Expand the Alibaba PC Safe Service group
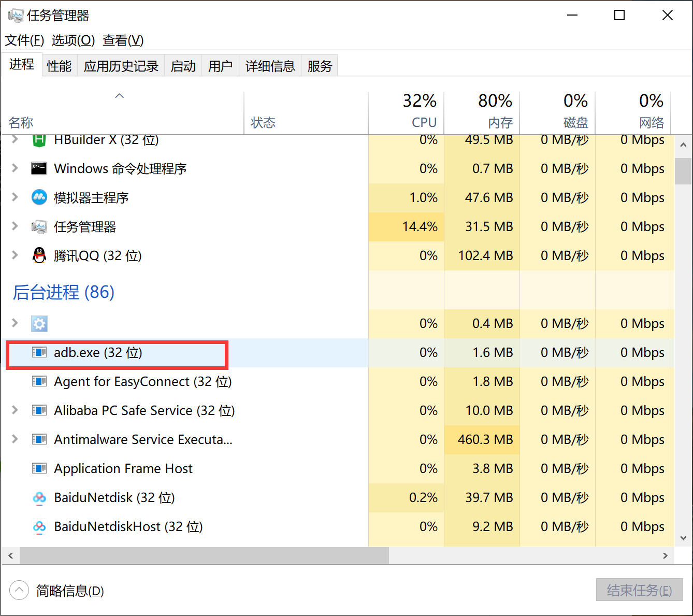The width and height of the screenshot is (693, 616). (15, 410)
